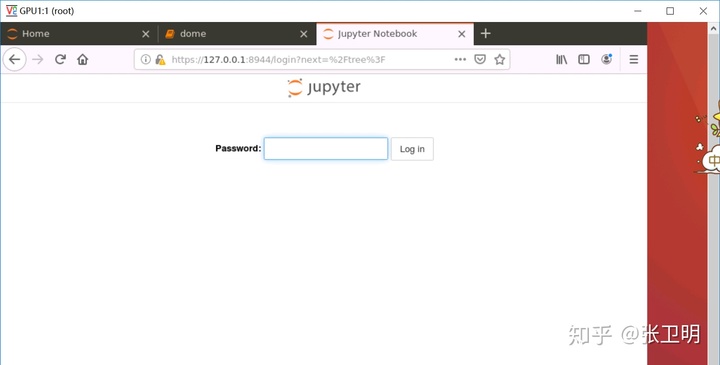The width and height of the screenshot is (720, 365).
Task: Focus the Password input field
Action: [x=326, y=149]
